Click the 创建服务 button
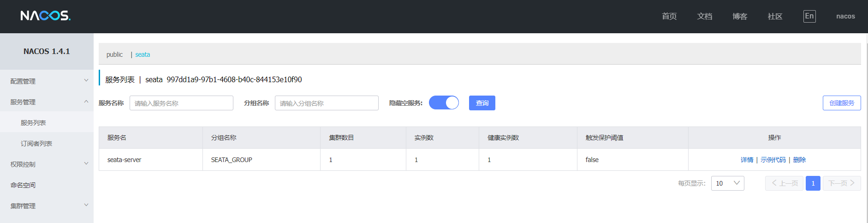868x223 pixels. pos(841,103)
